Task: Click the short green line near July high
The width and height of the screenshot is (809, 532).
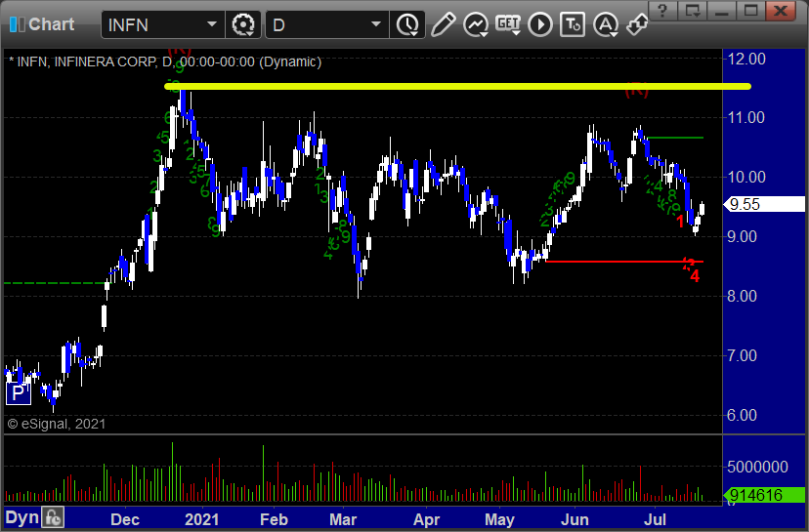Action: coord(675,138)
